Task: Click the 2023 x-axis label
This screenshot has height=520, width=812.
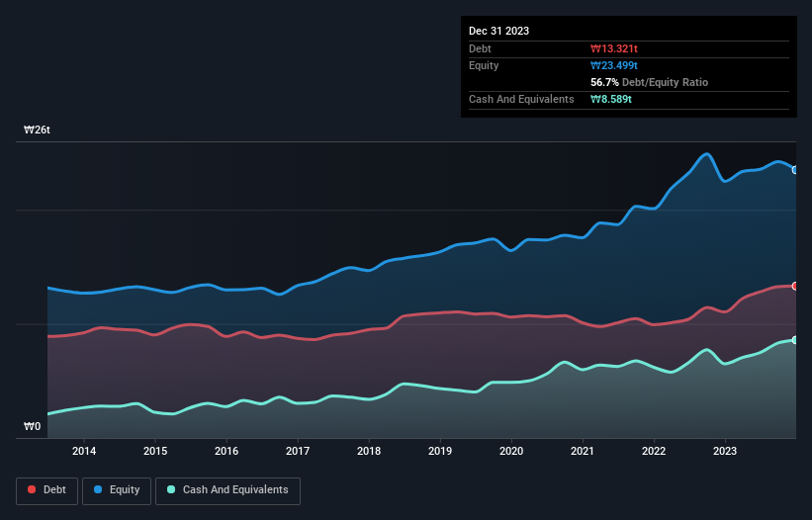Action: [x=725, y=451]
